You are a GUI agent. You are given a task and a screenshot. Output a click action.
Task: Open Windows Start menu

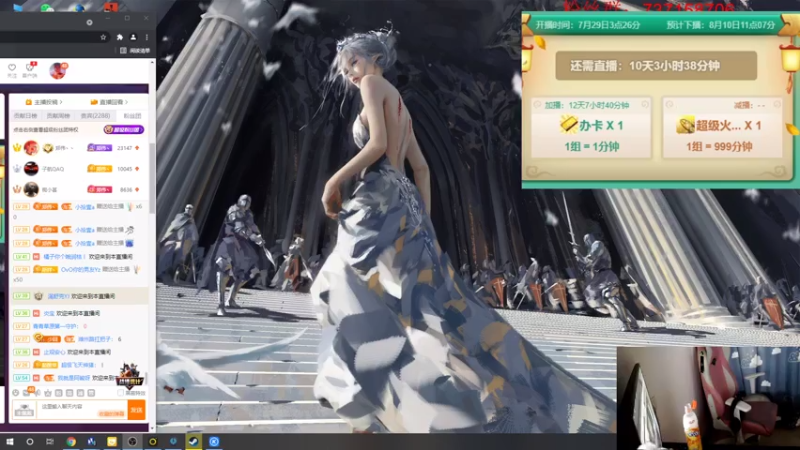point(10,441)
